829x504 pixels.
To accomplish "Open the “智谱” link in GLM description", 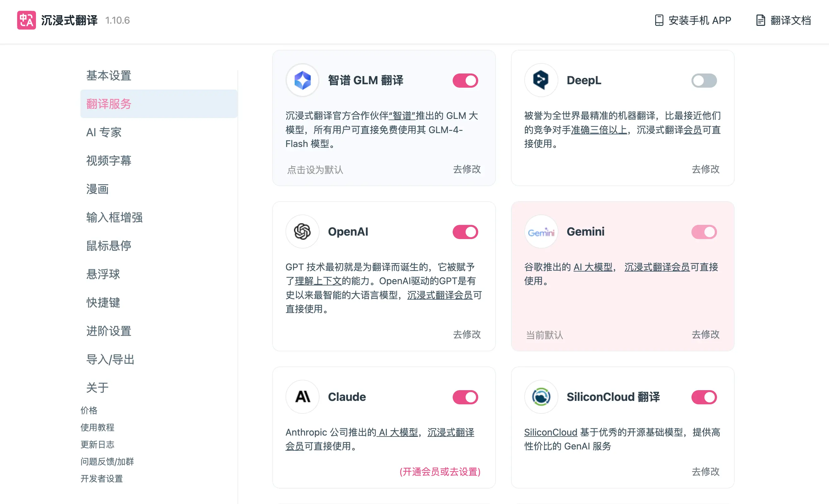I will [402, 116].
